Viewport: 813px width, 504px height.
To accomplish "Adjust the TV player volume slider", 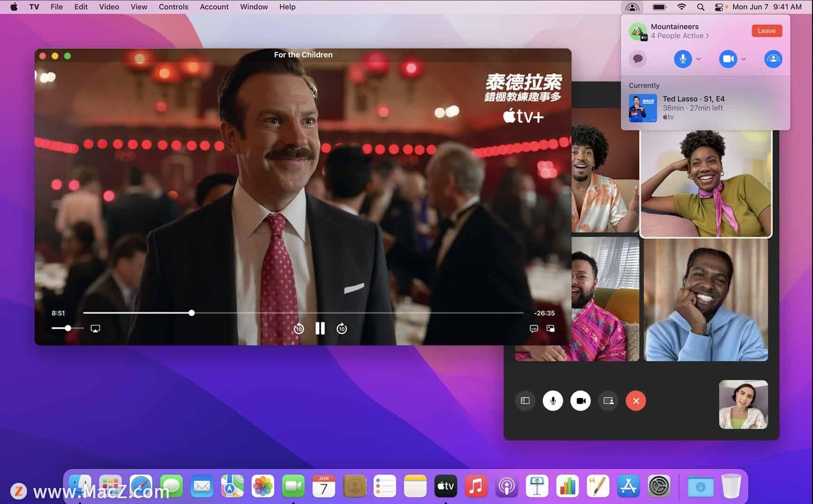I will click(68, 328).
